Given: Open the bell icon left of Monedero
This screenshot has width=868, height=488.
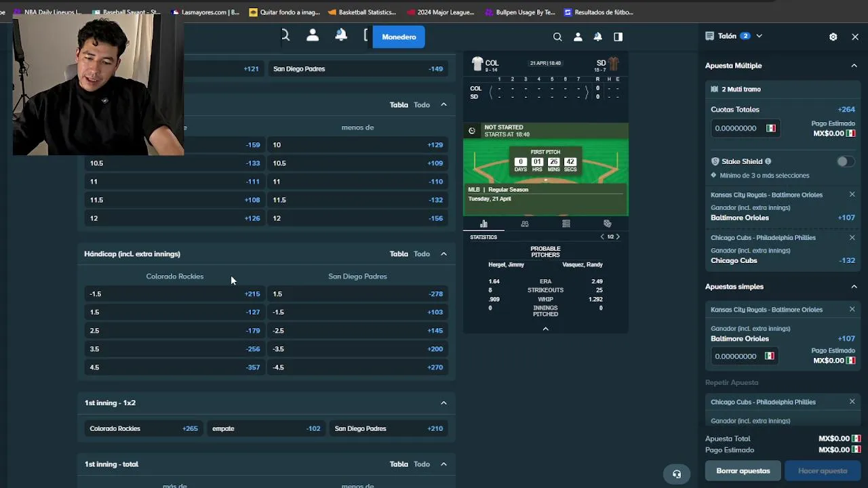Looking at the screenshot, I should pos(341,36).
